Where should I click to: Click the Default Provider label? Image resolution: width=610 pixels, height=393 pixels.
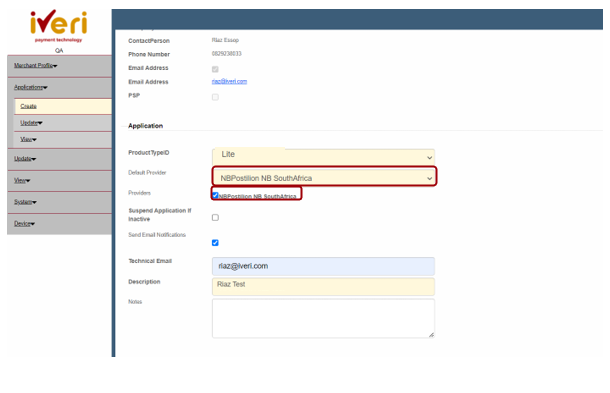pyautogui.click(x=147, y=172)
